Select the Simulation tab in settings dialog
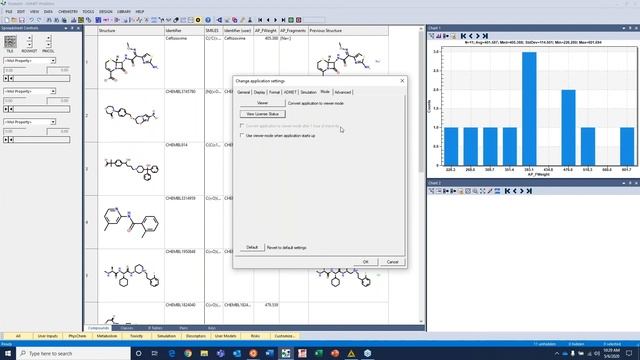This screenshot has height=360, width=640. coord(309,92)
